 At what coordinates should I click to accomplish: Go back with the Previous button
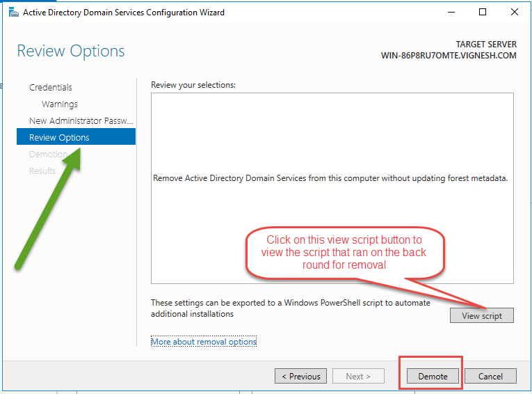(x=301, y=376)
